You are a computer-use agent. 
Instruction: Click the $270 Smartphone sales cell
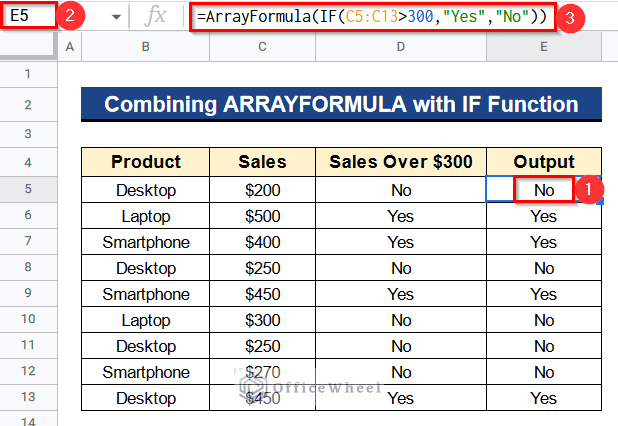point(262,372)
